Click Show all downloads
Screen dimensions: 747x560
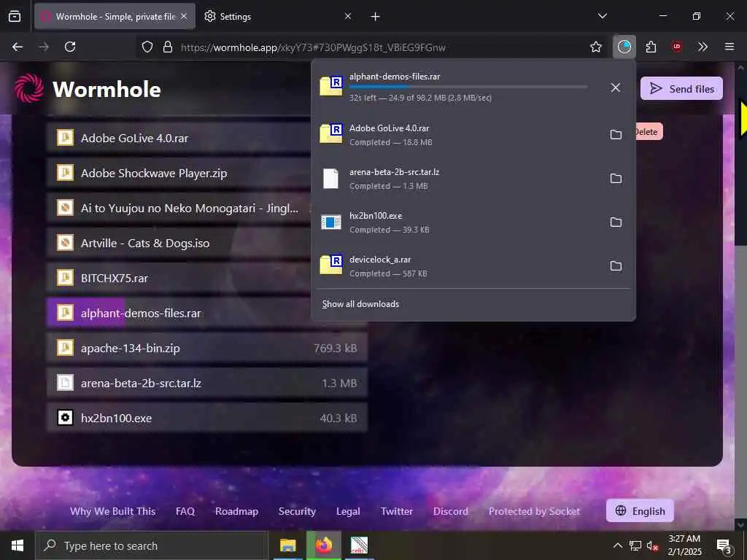click(x=360, y=304)
